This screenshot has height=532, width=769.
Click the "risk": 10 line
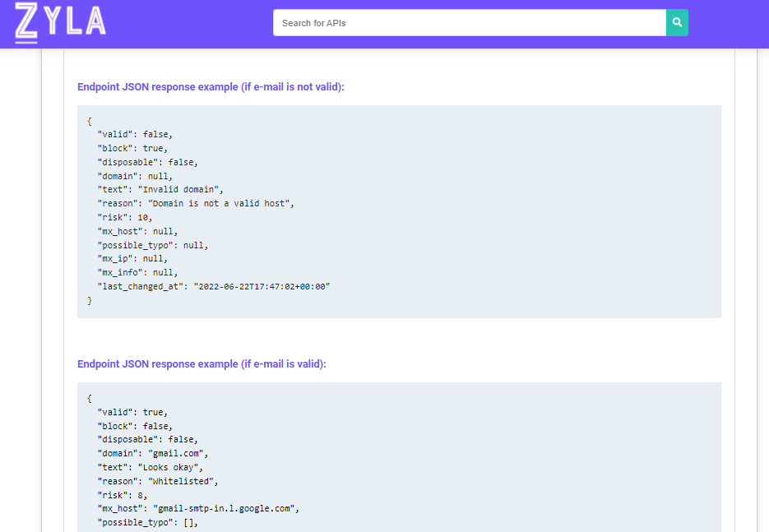click(x=124, y=217)
